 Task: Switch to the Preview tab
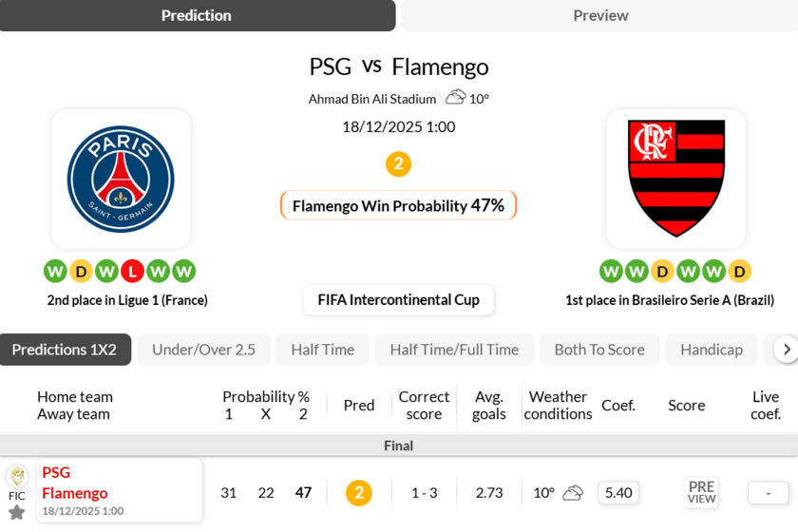tap(600, 15)
